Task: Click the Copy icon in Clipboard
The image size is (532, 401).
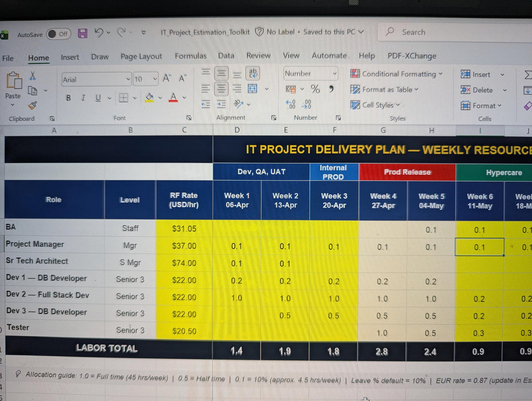Action: [x=32, y=90]
